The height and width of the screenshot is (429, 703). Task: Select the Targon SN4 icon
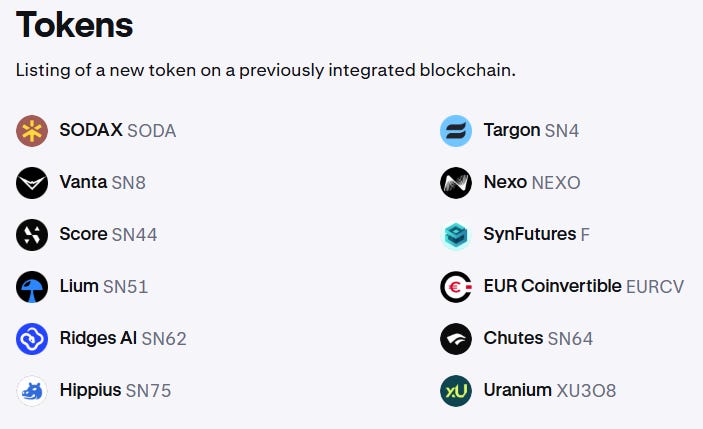(x=456, y=131)
